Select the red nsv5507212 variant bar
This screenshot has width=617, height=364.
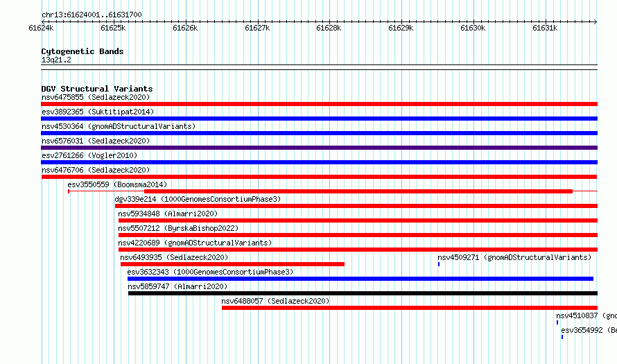pos(358,235)
